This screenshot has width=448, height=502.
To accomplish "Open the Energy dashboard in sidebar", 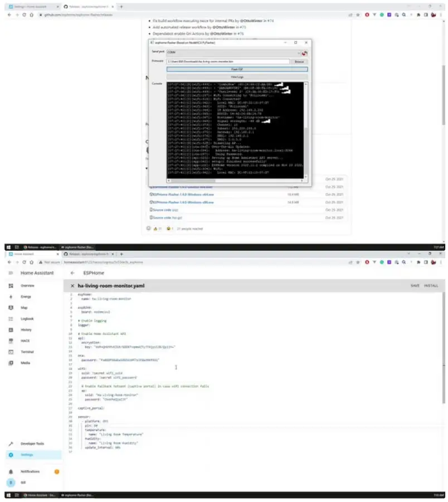I will coord(26,296).
